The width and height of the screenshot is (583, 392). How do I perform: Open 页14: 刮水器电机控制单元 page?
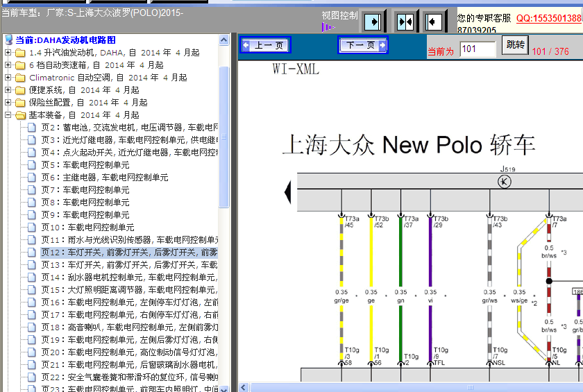tap(129, 278)
